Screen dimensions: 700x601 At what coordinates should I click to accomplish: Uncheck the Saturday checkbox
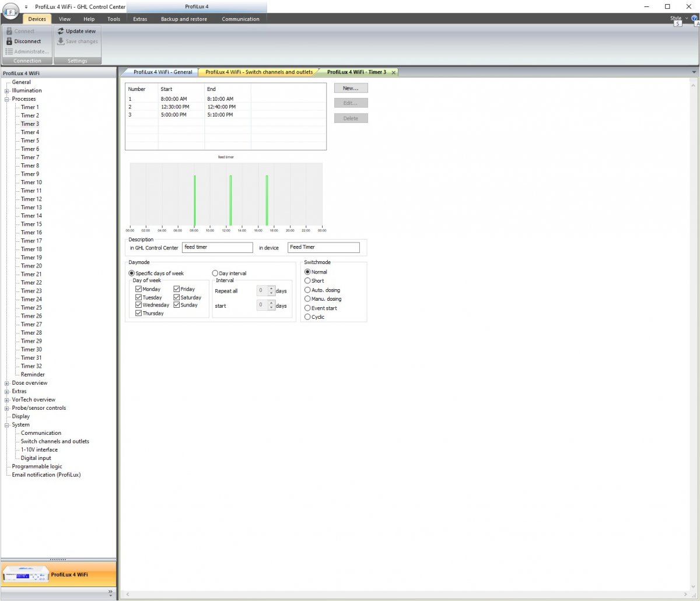point(176,297)
